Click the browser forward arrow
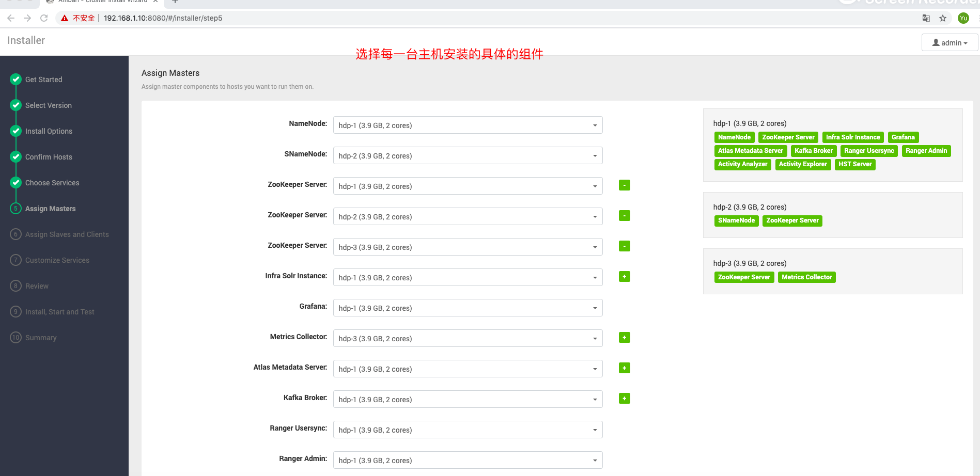 pos(27,18)
